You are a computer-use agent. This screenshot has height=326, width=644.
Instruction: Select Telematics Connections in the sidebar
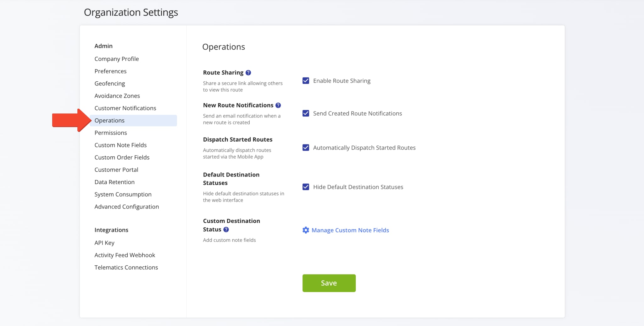coord(126,267)
